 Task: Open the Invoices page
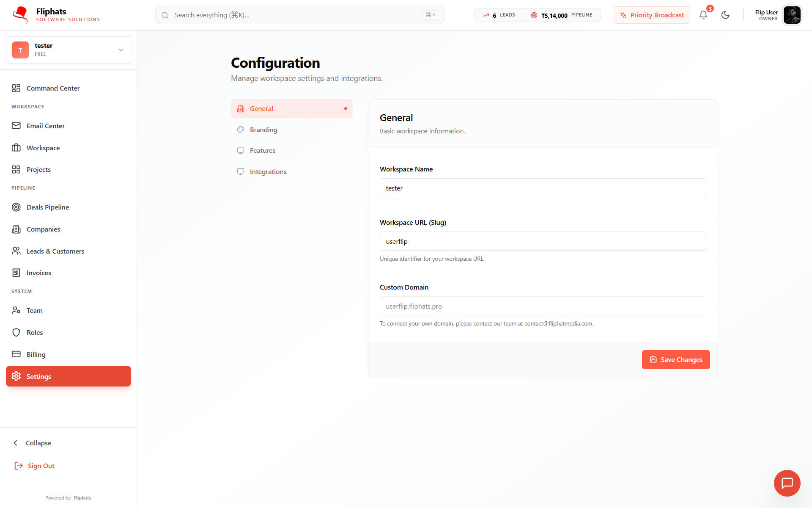click(38, 273)
